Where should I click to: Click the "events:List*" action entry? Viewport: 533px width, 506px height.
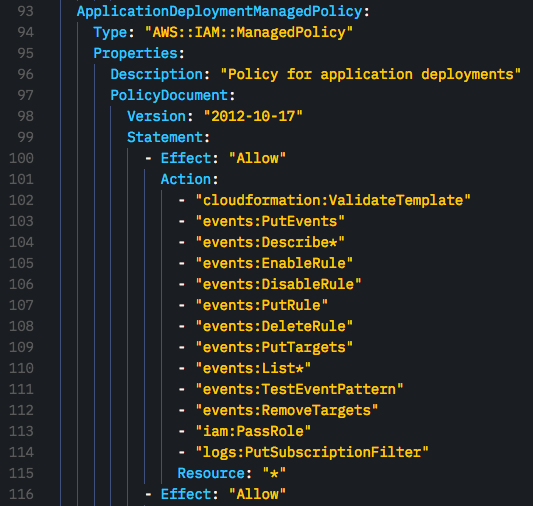[253, 368]
